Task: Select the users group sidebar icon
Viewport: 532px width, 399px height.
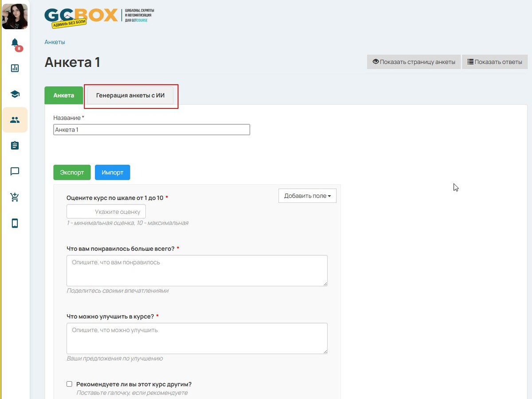Action: [15, 120]
